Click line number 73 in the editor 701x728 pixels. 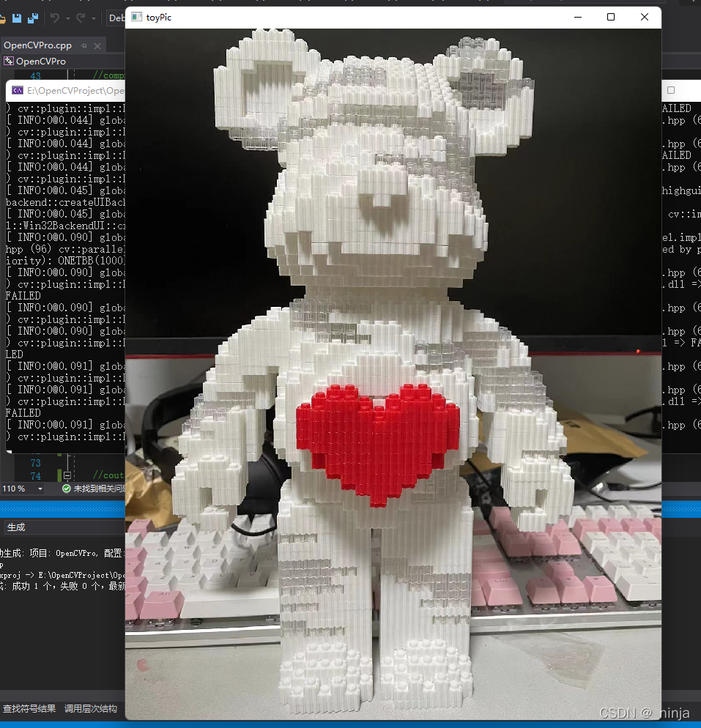(36, 463)
